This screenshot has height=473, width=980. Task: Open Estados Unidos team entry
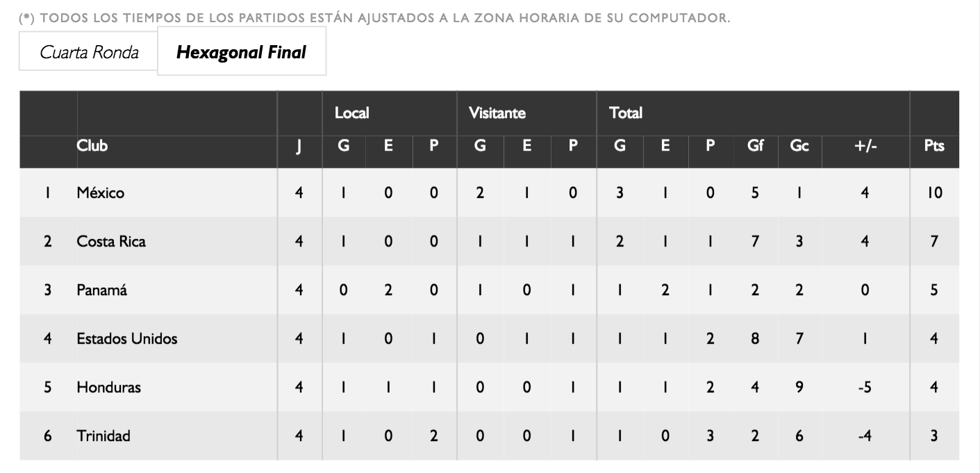point(127,339)
